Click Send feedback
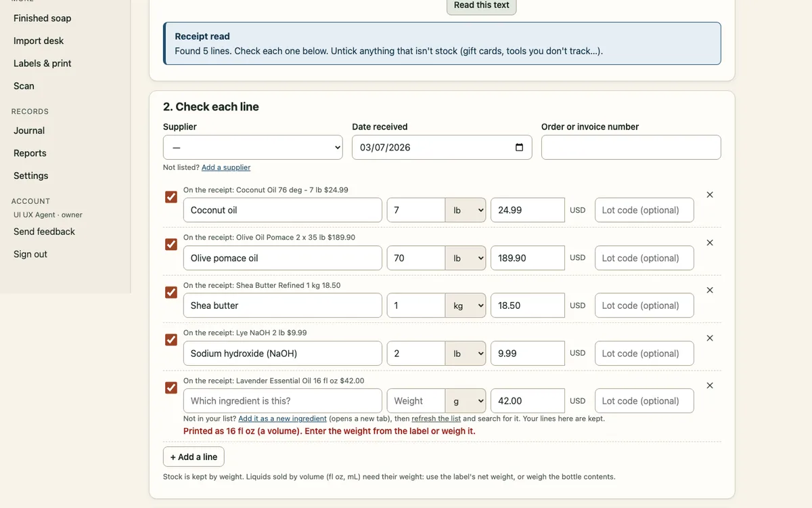Viewport: 812px width, 508px height. pyautogui.click(x=44, y=232)
